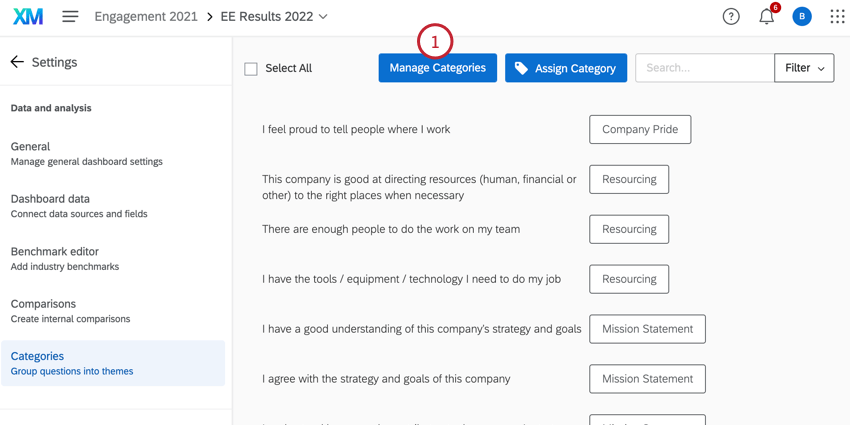850x425 pixels.
Task: Click the tag icon on Assign Category
Action: pos(521,68)
